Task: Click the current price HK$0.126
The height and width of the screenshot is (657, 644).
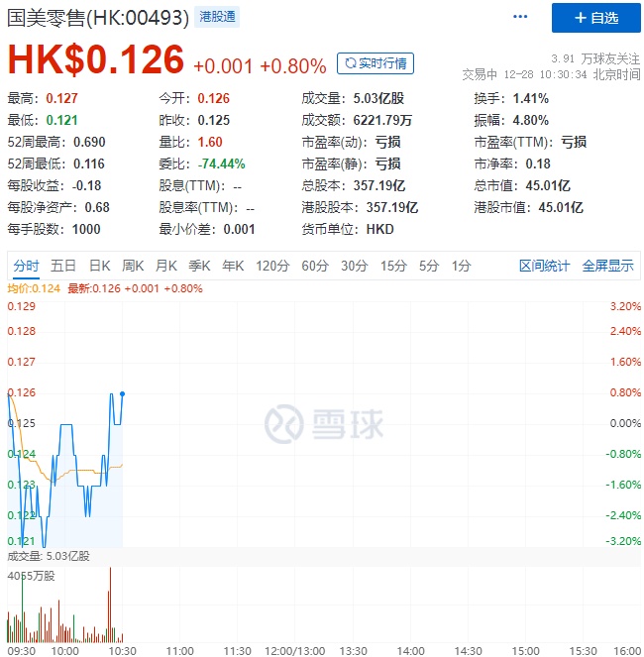Action: [96, 59]
